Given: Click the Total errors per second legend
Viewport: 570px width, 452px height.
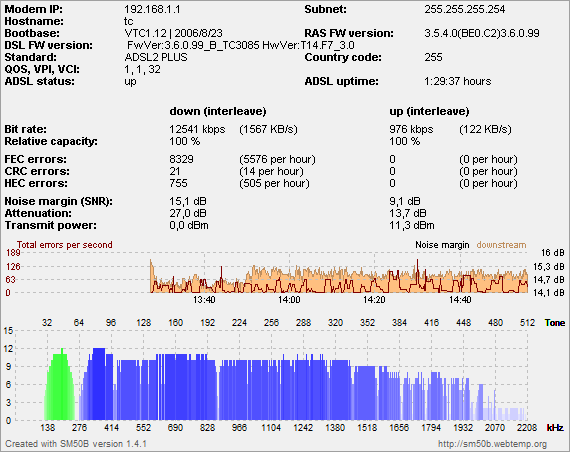Looking at the screenshot, I should 65,245.
